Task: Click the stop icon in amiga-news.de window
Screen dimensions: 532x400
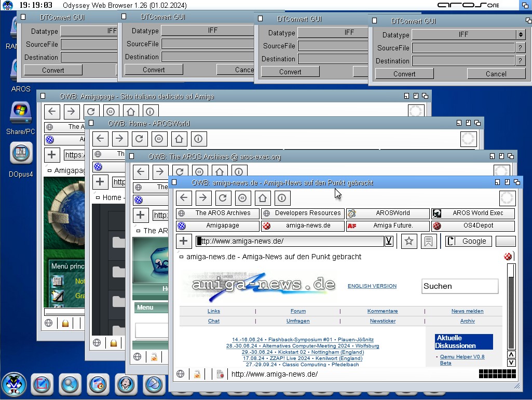Action: 242,198
